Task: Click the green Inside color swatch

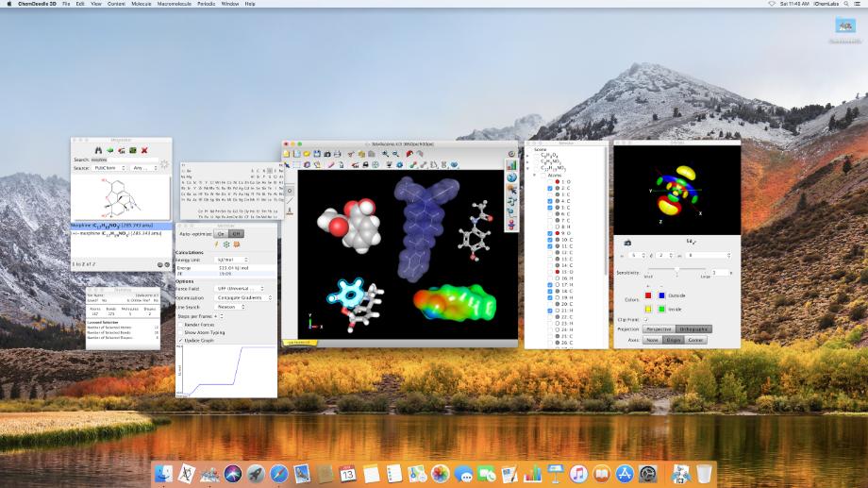Action: pos(661,309)
